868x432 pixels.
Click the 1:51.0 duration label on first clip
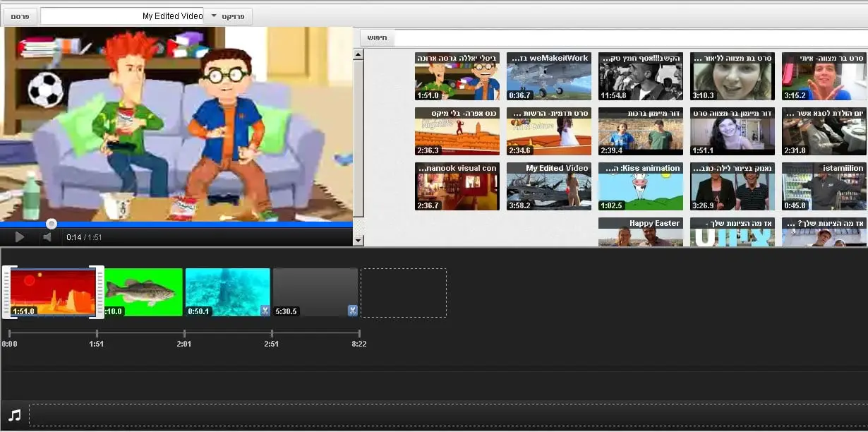[25, 311]
